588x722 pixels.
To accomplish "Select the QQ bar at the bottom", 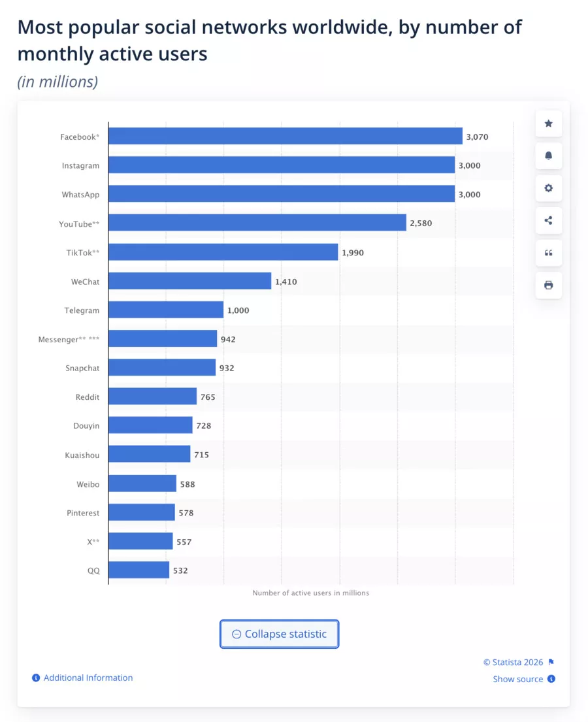I will point(137,570).
